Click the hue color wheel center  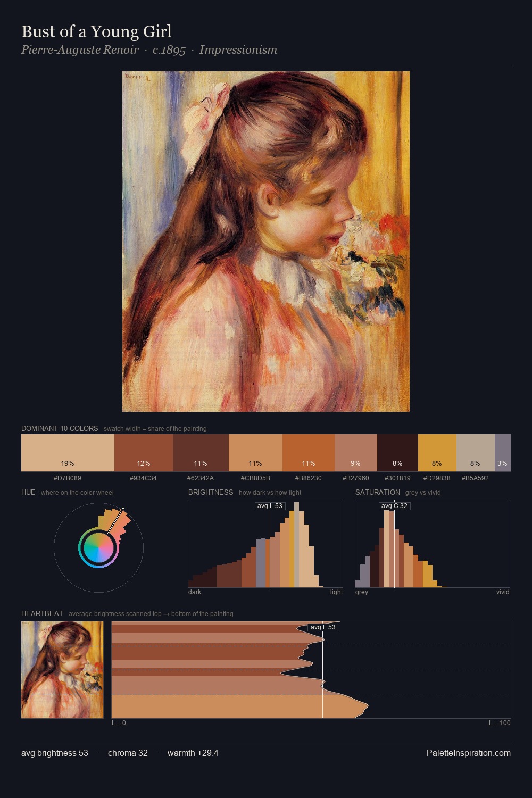coord(98,547)
